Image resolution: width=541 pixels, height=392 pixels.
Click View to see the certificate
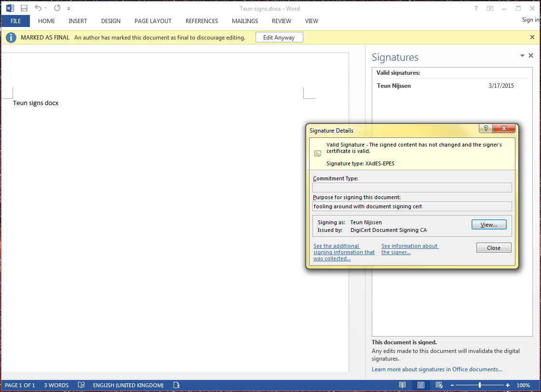[488, 225]
